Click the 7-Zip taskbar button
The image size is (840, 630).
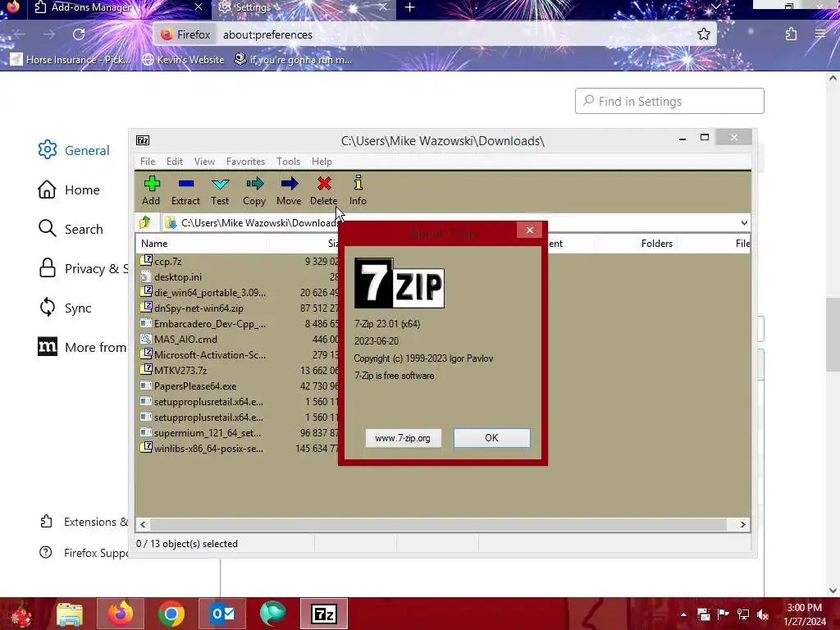pos(323,614)
